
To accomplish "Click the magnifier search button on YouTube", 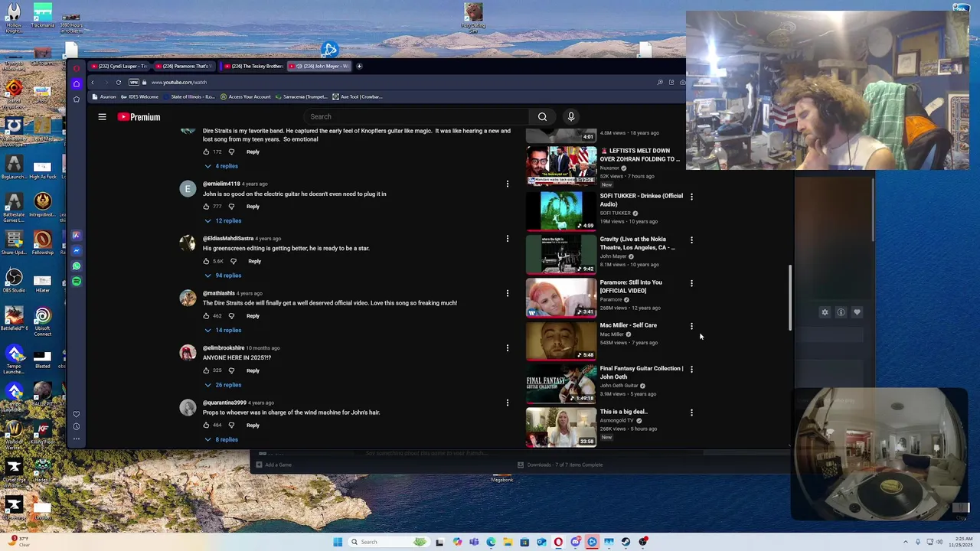I will click(x=542, y=116).
